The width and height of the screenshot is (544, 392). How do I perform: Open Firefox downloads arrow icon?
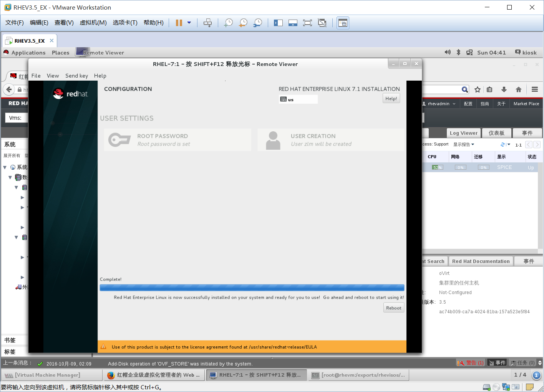pyautogui.click(x=504, y=89)
